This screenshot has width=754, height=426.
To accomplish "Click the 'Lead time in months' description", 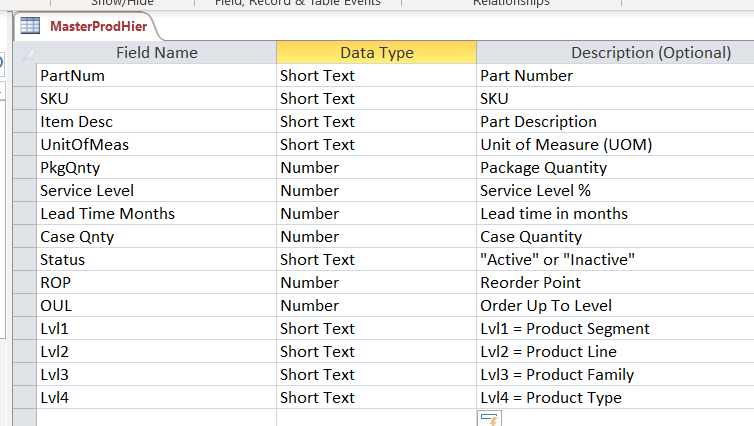I will [x=616, y=213].
